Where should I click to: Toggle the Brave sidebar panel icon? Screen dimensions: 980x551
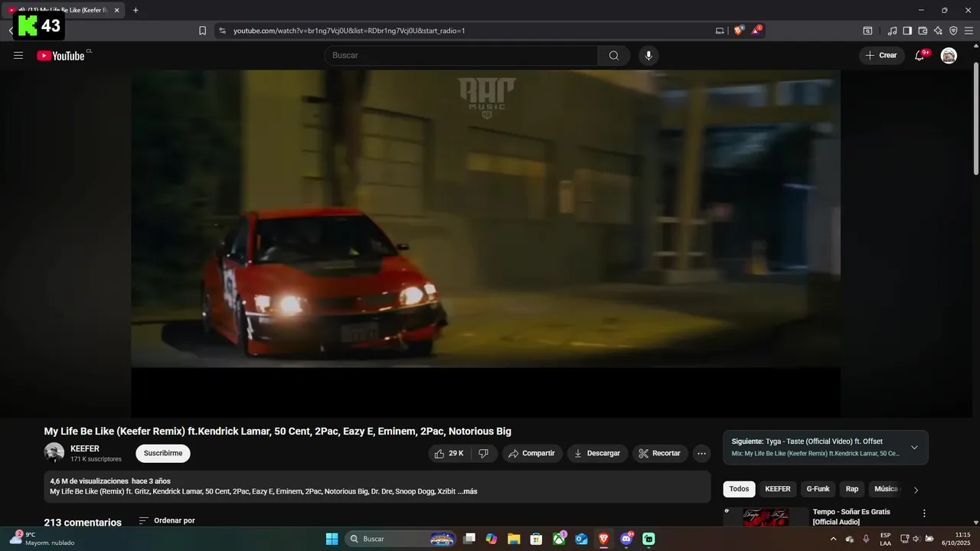tap(907, 31)
